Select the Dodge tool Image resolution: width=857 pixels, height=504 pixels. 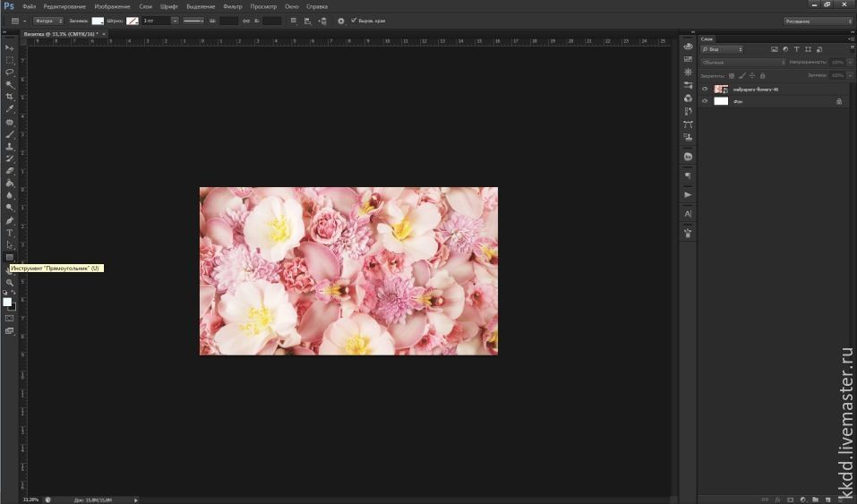click(10, 208)
